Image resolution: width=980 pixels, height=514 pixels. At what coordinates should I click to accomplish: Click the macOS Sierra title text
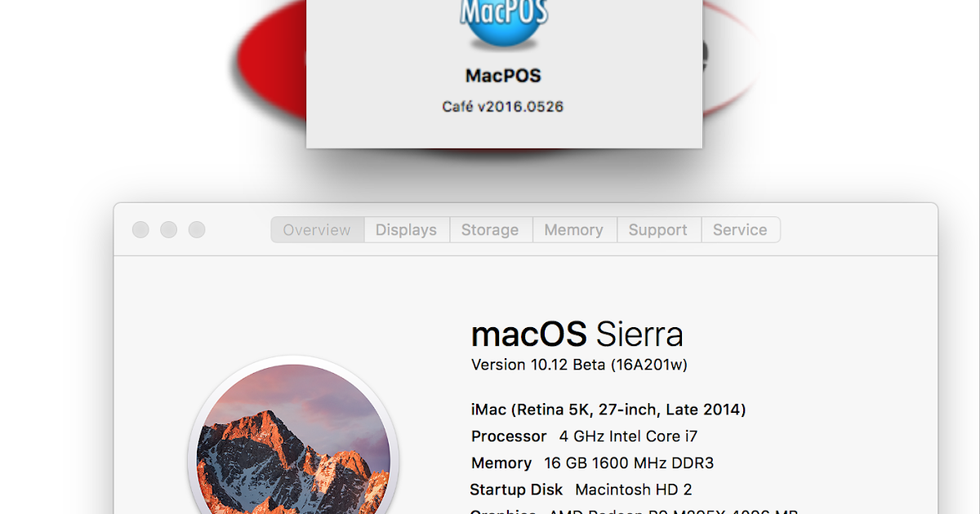point(577,333)
